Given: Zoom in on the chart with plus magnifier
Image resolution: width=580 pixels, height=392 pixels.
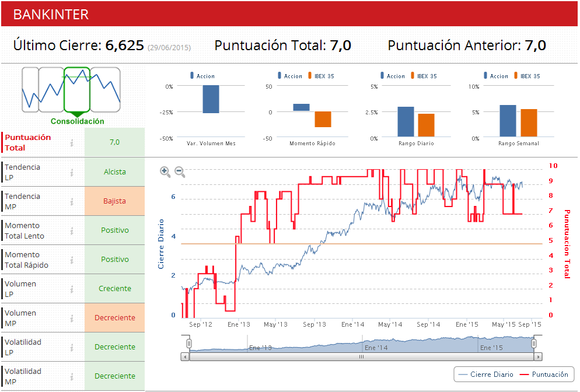Looking at the screenshot, I should [x=165, y=171].
